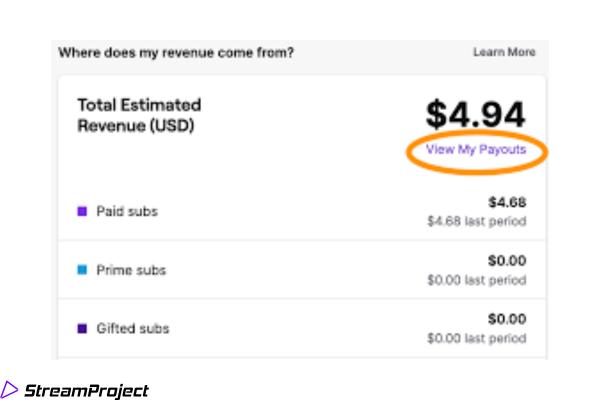Select the Prime subs row label
600x400 pixels.
click(x=130, y=270)
